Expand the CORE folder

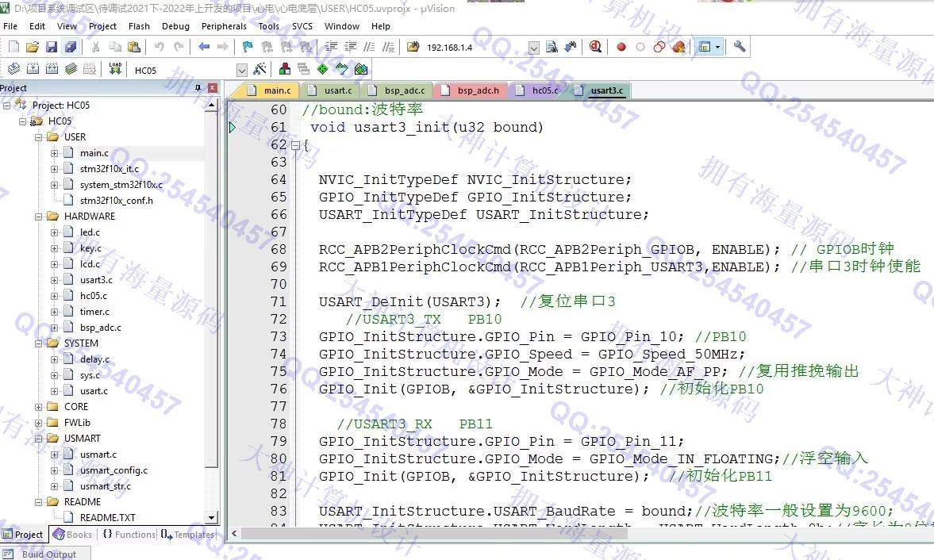pos(38,407)
